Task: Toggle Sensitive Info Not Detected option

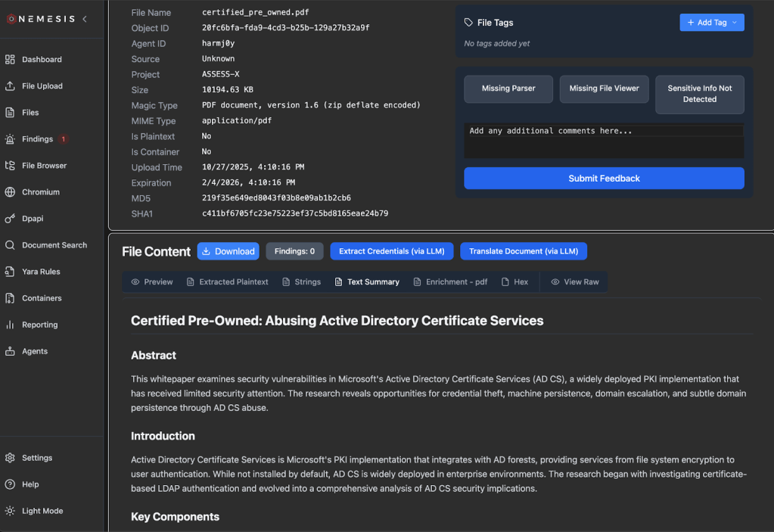Action: click(699, 94)
